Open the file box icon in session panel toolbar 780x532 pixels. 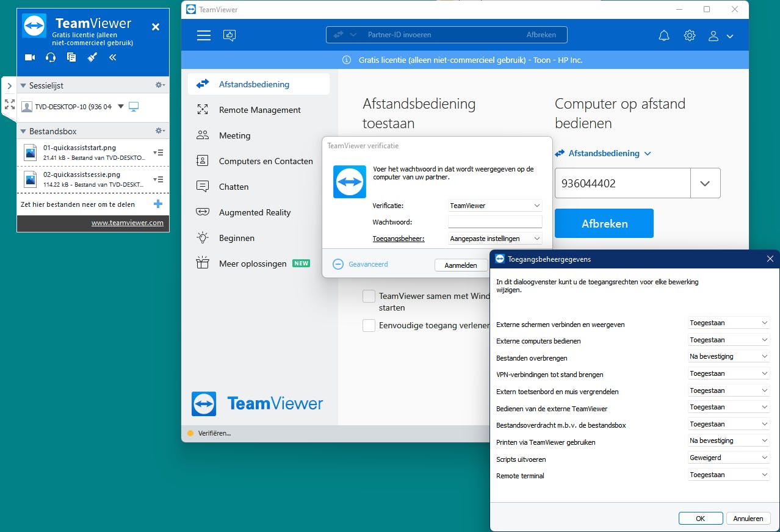pyautogui.click(x=71, y=57)
